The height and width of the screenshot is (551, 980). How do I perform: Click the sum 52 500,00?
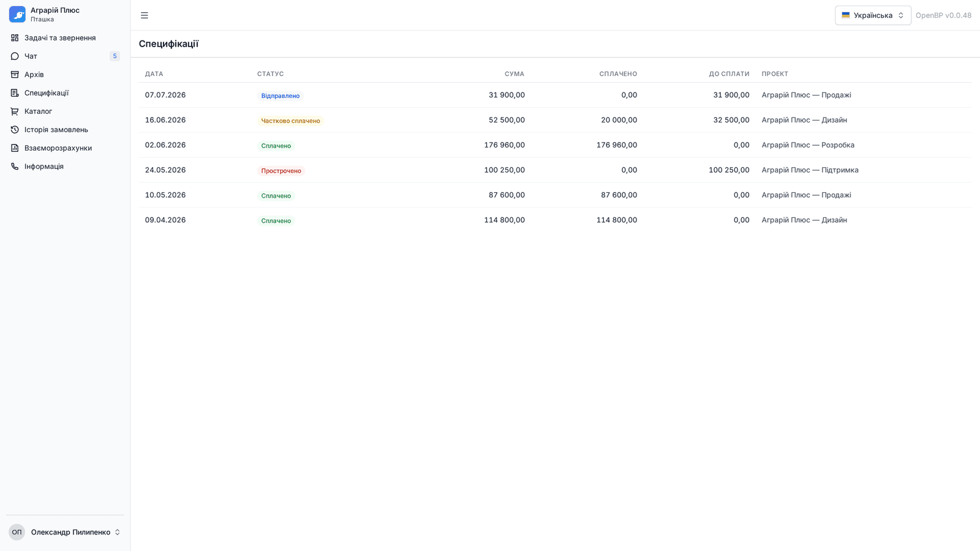[507, 120]
